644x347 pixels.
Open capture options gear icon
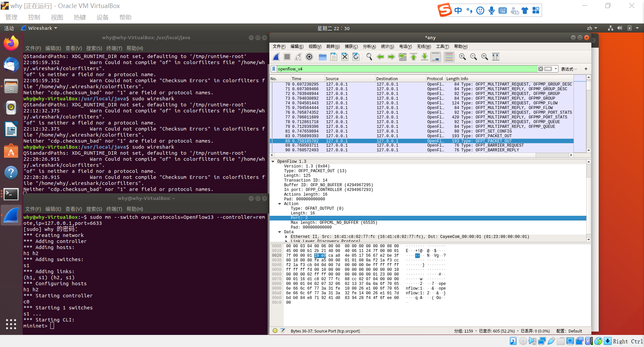309,57
